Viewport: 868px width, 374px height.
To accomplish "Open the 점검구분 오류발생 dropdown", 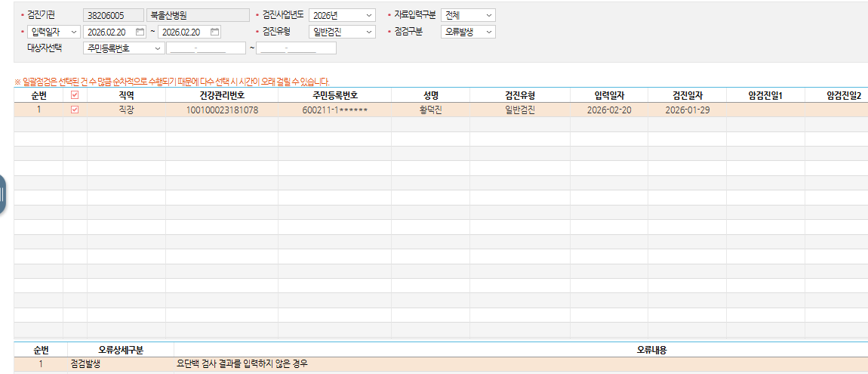I will click(x=468, y=32).
